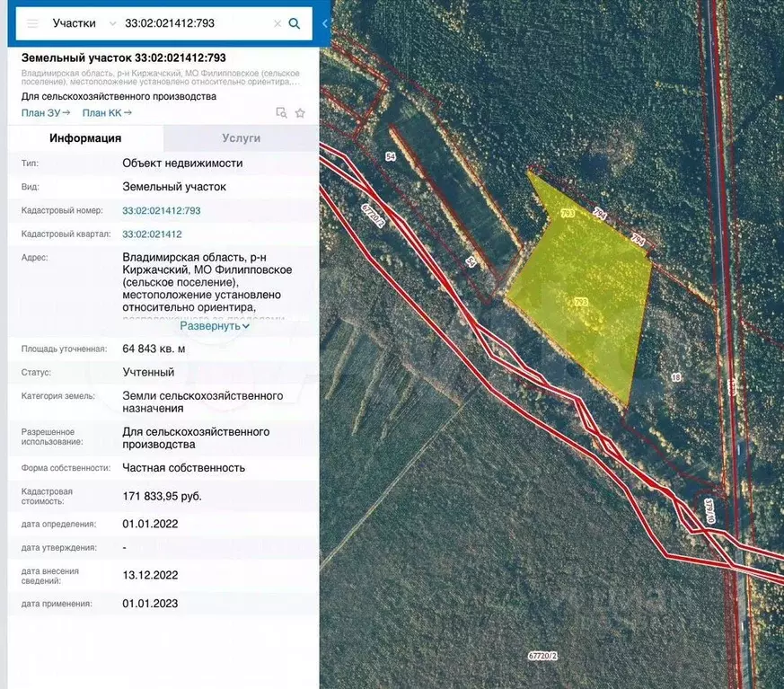Collapse the side panel with arrow

pyautogui.click(x=325, y=23)
